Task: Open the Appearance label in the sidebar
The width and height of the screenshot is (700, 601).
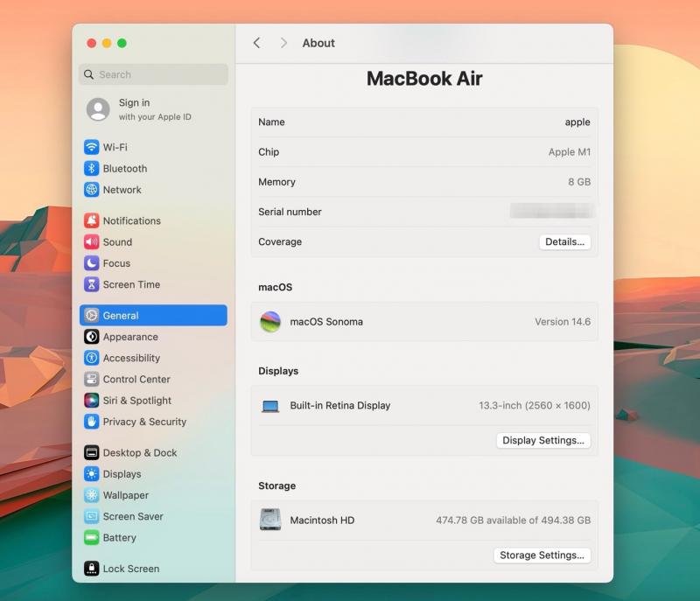Action: pyautogui.click(x=130, y=337)
